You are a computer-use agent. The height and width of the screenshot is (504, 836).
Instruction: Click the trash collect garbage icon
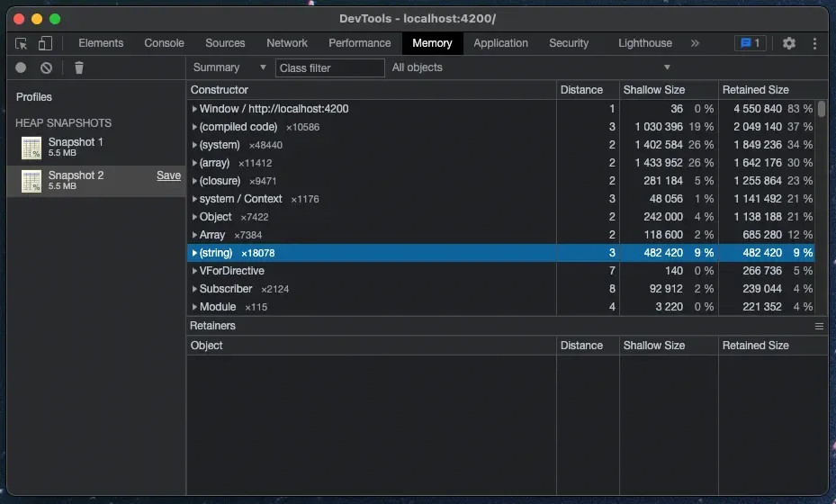point(79,67)
